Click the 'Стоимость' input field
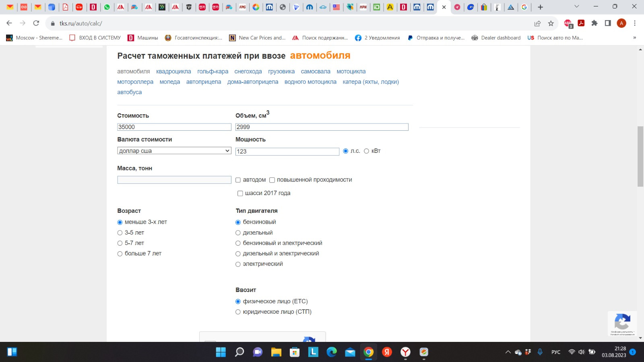 pos(174,127)
